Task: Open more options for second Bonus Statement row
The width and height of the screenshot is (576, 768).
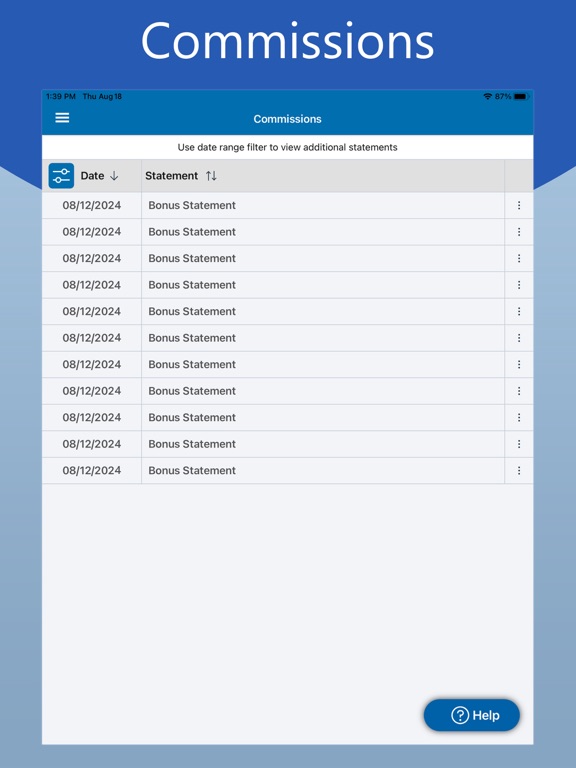Action: pyautogui.click(x=519, y=232)
